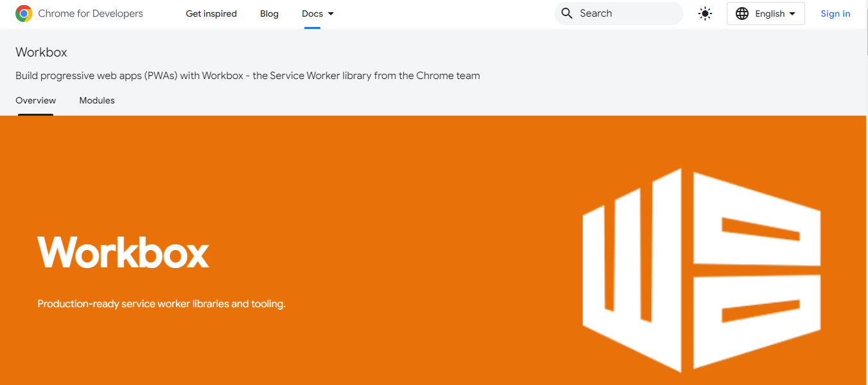The width and height of the screenshot is (868, 385).
Task: Click the Production-ready service worker tagline
Action: pyautogui.click(x=161, y=303)
